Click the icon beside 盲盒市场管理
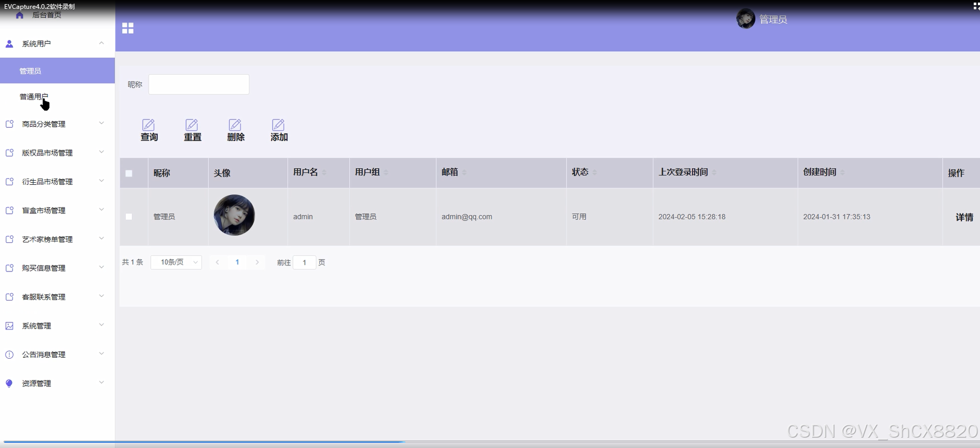Screen dimensions: 980x448 (9, 210)
